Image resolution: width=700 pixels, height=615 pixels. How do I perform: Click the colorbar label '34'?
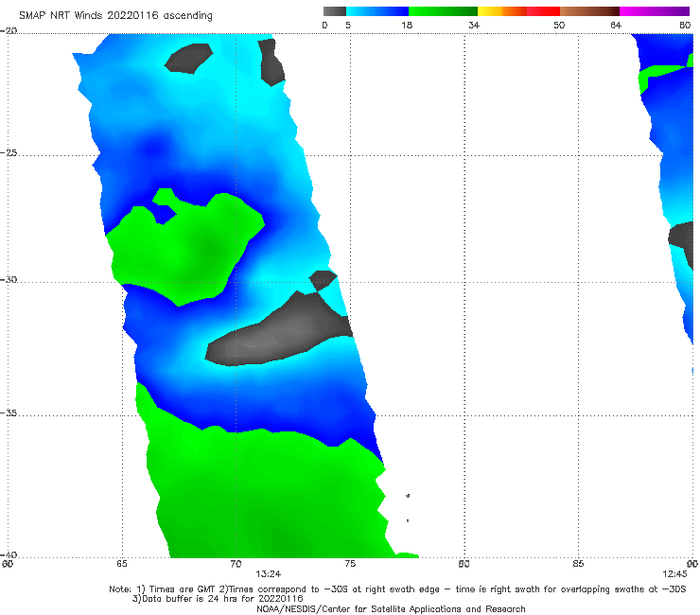[x=474, y=25]
